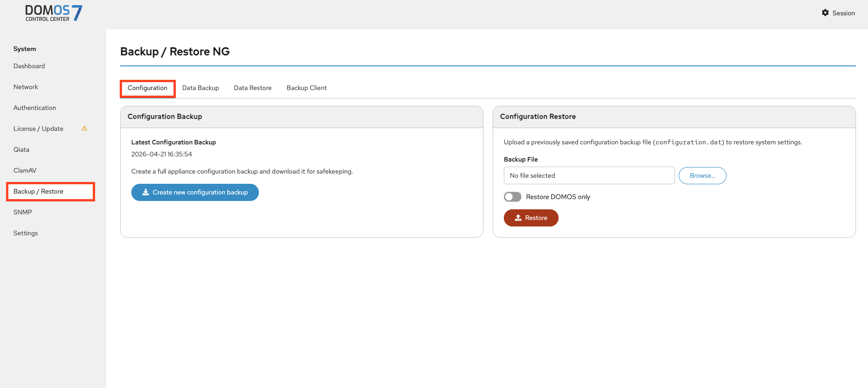Open ClamAV in the sidebar

pos(25,171)
